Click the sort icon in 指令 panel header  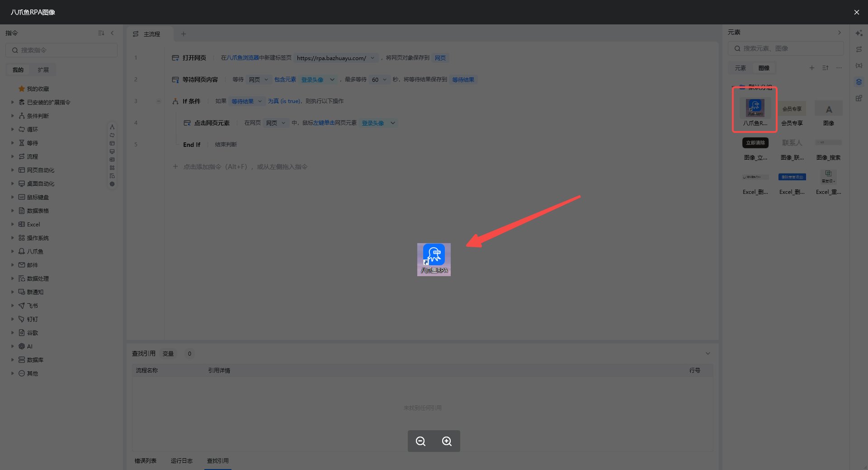[101, 33]
